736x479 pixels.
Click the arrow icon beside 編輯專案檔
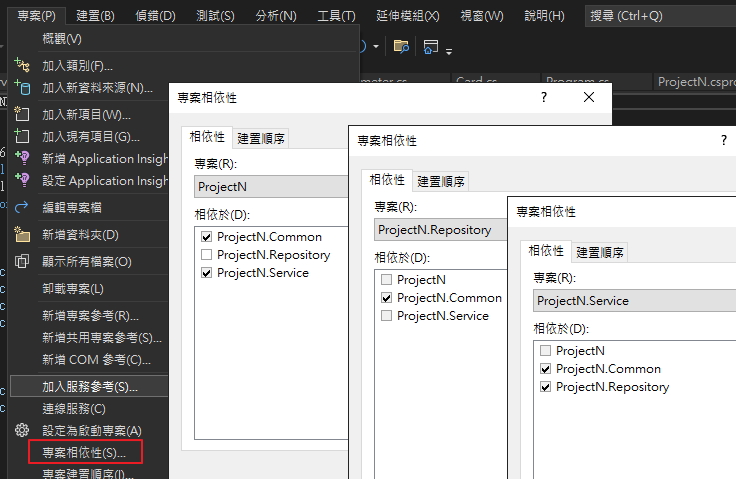[x=22, y=207]
